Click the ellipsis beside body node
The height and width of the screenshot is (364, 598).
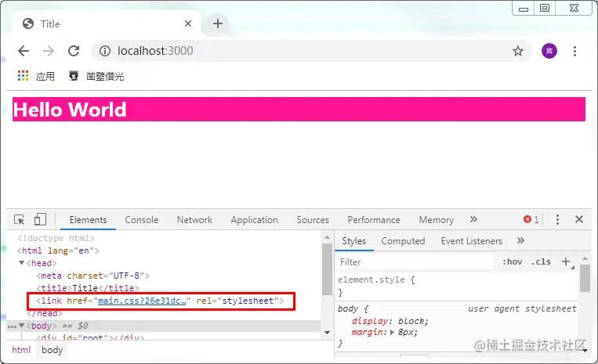pyautogui.click(x=12, y=326)
